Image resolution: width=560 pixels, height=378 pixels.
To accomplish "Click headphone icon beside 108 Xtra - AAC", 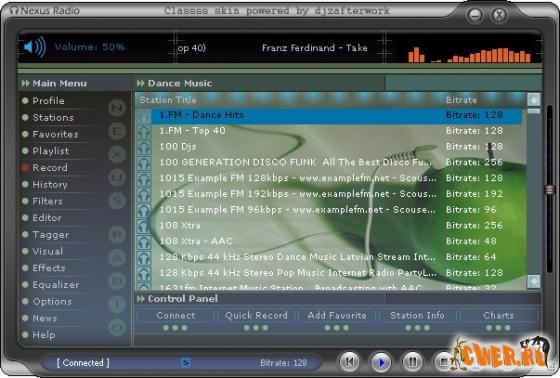I will [144, 242].
